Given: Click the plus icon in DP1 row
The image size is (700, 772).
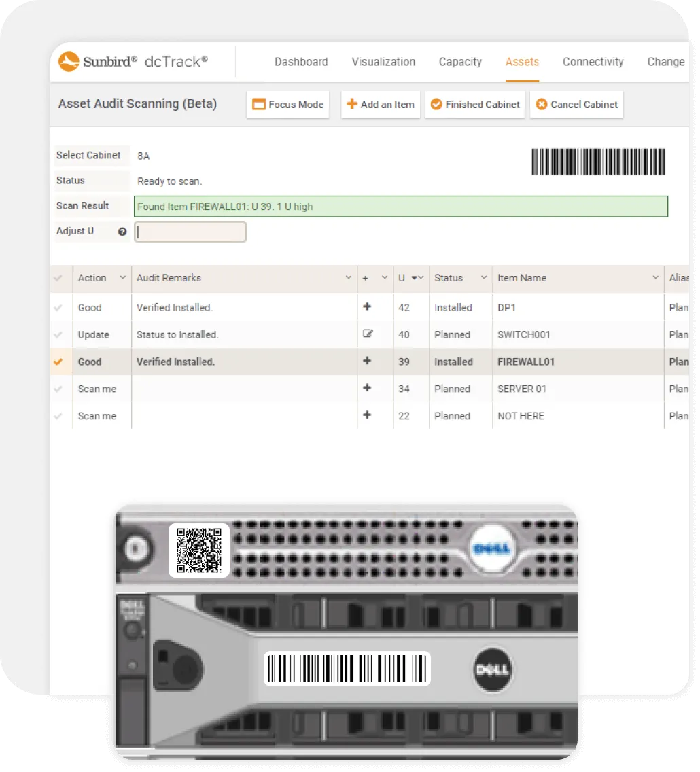Looking at the screenshot, I should tap(367, 306).
